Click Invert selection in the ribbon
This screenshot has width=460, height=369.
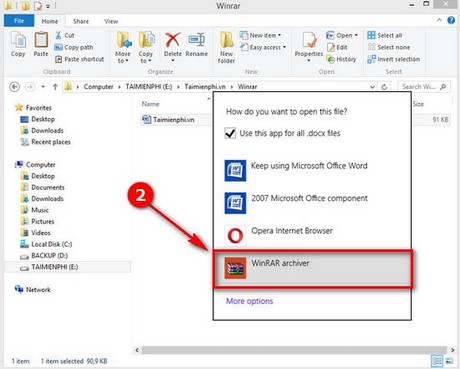[x=393, y=59]
